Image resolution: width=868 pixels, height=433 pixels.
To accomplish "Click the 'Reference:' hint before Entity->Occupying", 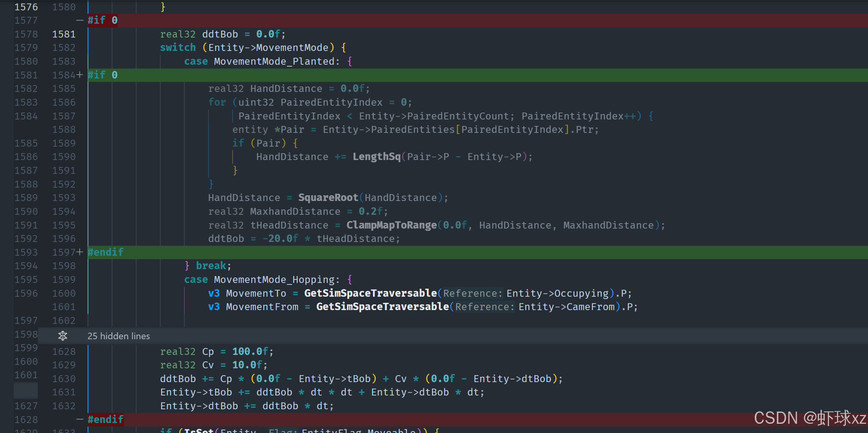I will [x=472, y=294].
